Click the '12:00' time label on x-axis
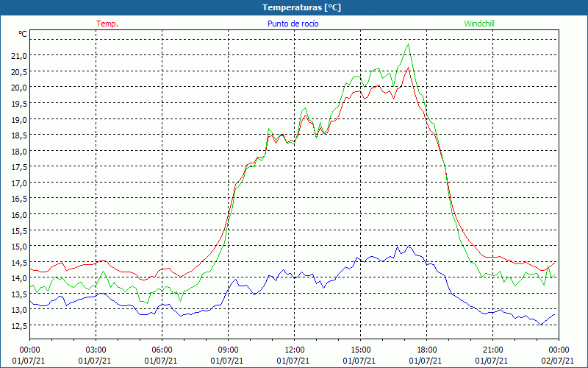The width and height of the screenshot is (588, 368). [295, 350]
